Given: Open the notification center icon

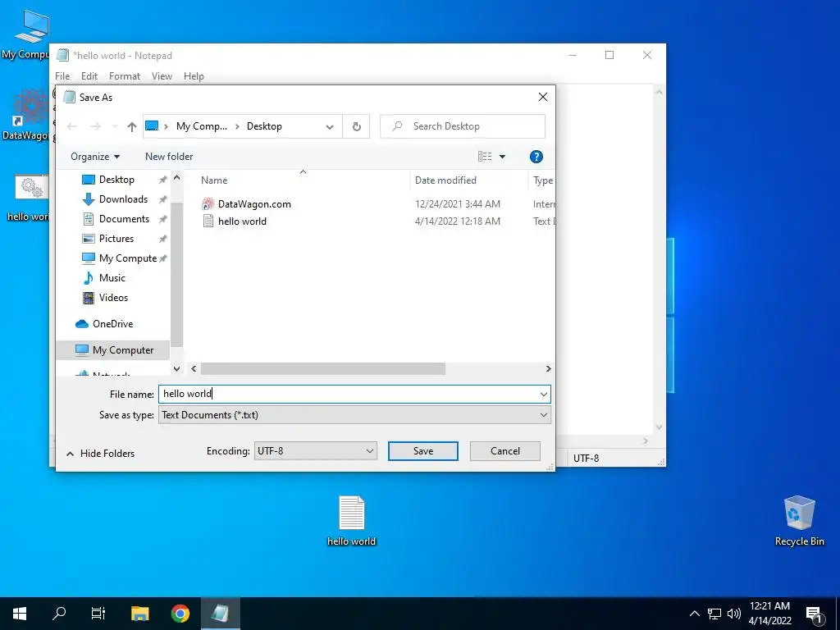Looking at the screenshot, I should [815, 614].
